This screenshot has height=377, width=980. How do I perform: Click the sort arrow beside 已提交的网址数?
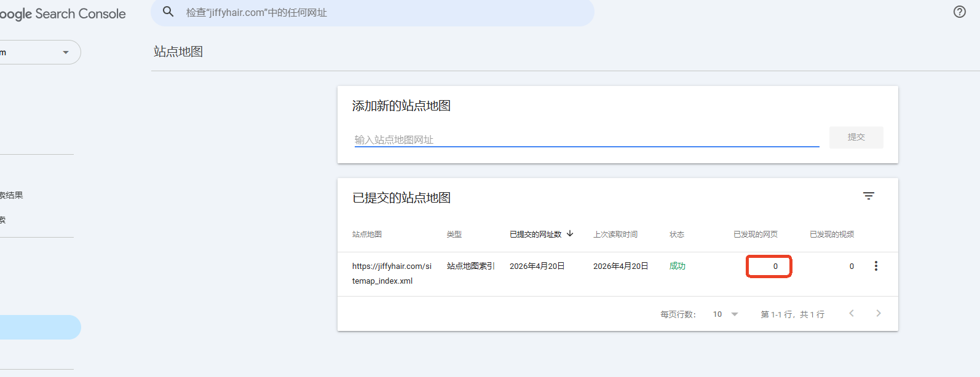pyautogui.click(x=570, y=234)
